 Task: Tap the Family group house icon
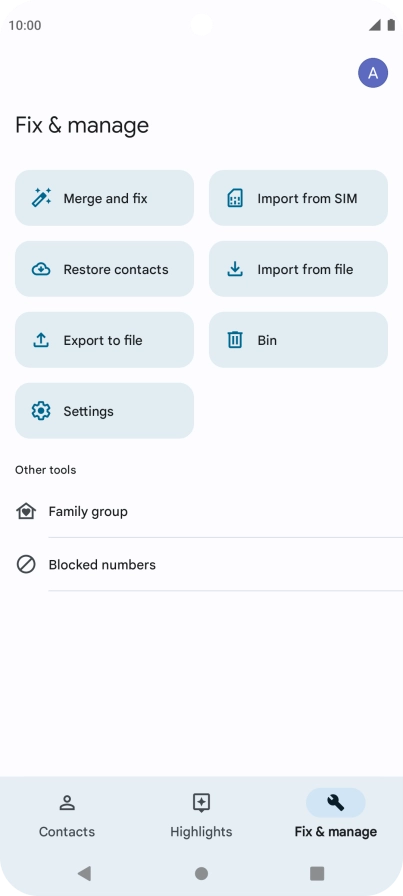click(x=26, y=511)
